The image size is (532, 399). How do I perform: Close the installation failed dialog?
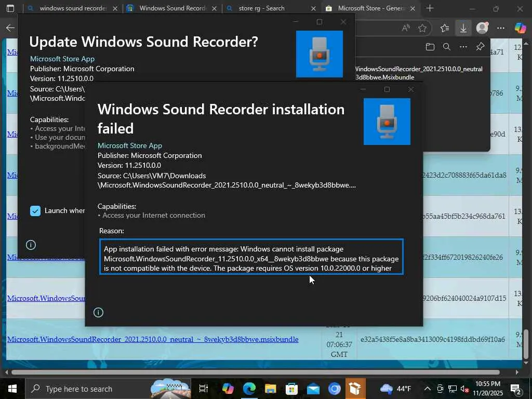coord(411,89)
